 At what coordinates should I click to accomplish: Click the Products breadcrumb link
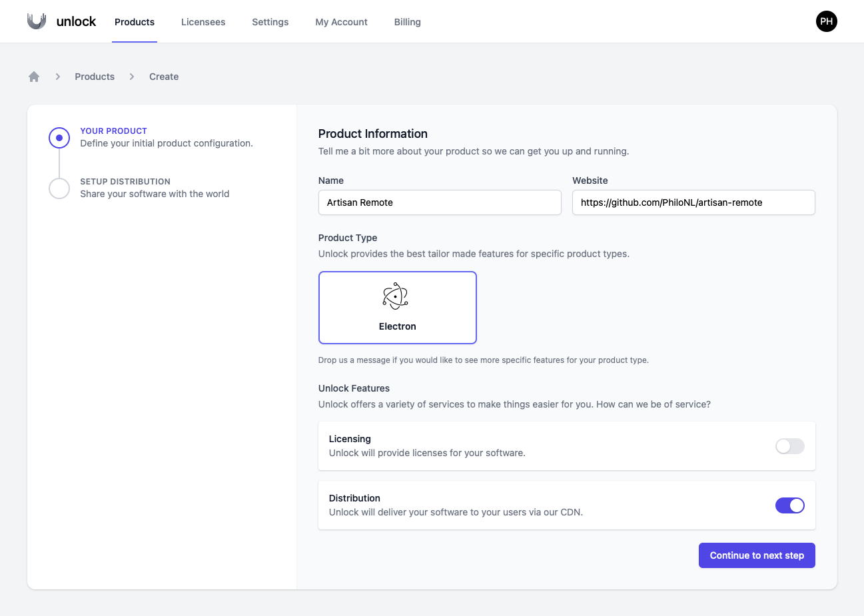click(95, 77)
